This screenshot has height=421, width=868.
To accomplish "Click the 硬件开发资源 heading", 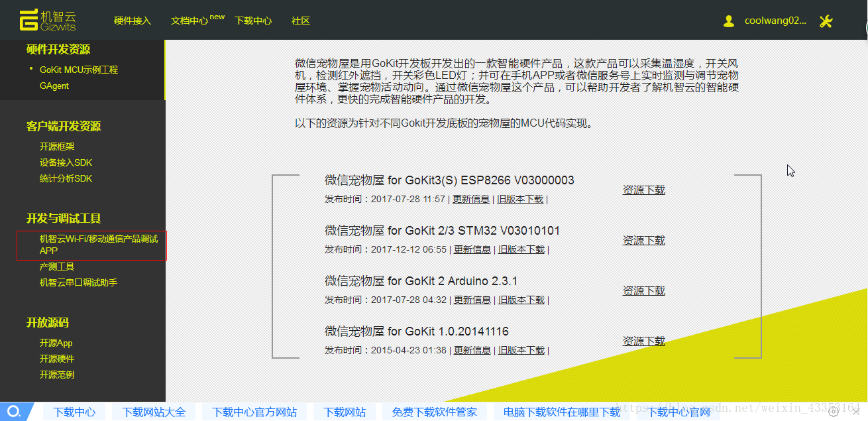I will pos(58,50).
